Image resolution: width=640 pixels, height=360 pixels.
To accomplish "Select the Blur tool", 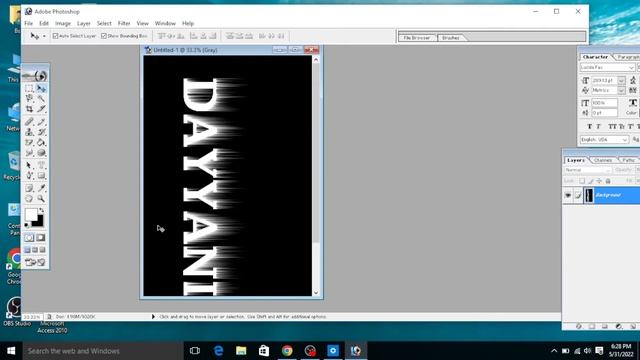I will pyautogui.click(x=29, y=153).
